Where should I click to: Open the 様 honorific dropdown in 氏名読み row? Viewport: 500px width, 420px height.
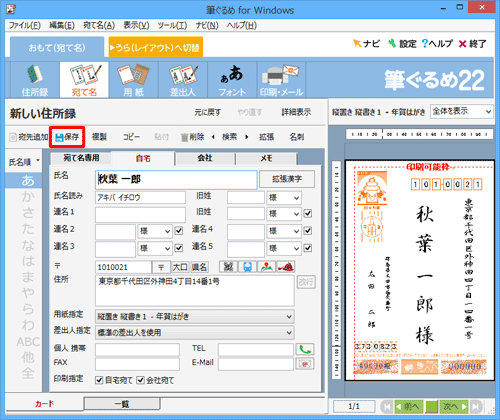pyautogui.click(x=284, y=198)
